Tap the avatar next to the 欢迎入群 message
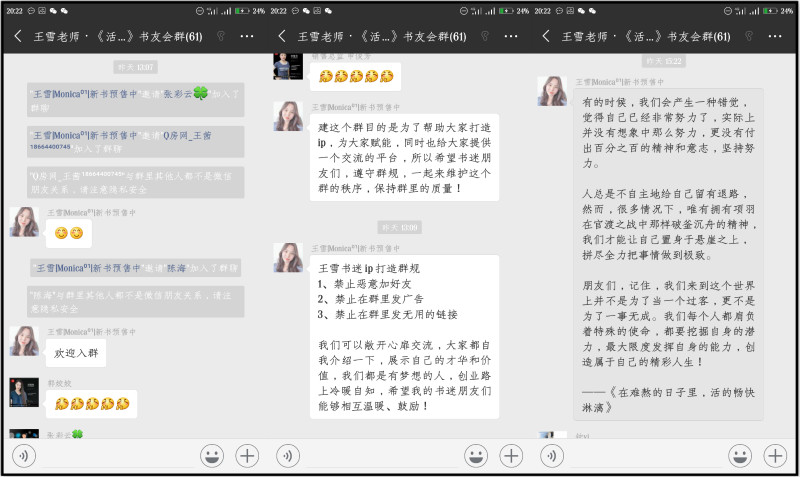 (24, 340)
